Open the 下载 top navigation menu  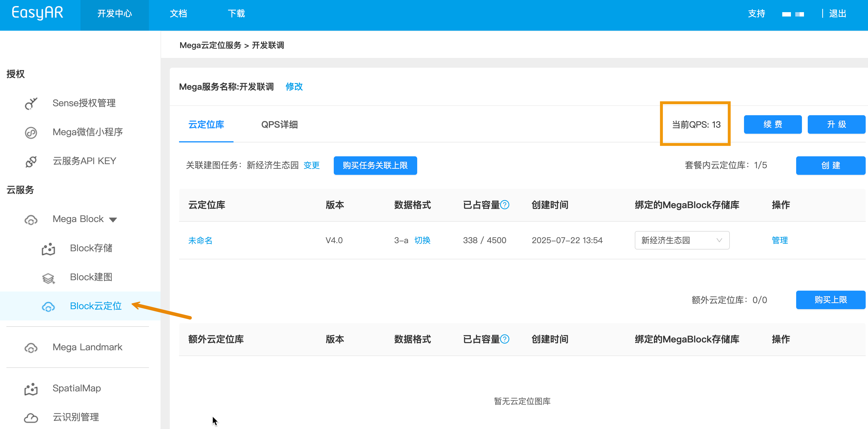(236, 14)
